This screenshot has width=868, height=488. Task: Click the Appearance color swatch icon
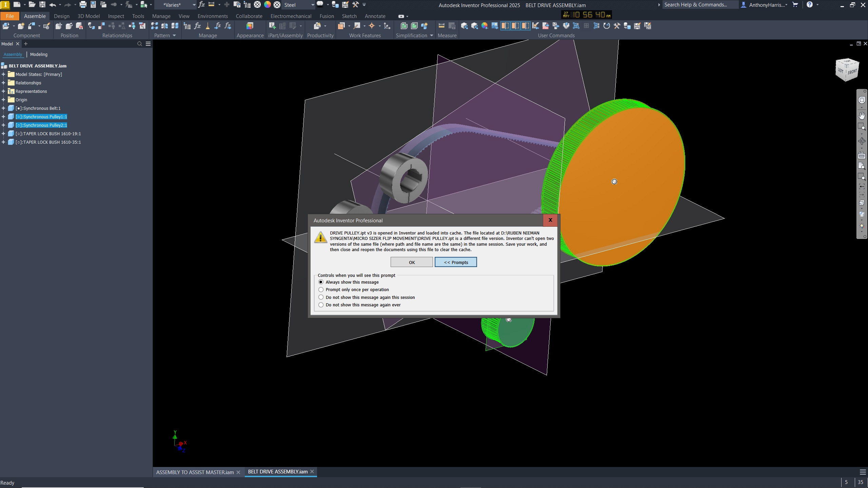(x=250, y=26)
